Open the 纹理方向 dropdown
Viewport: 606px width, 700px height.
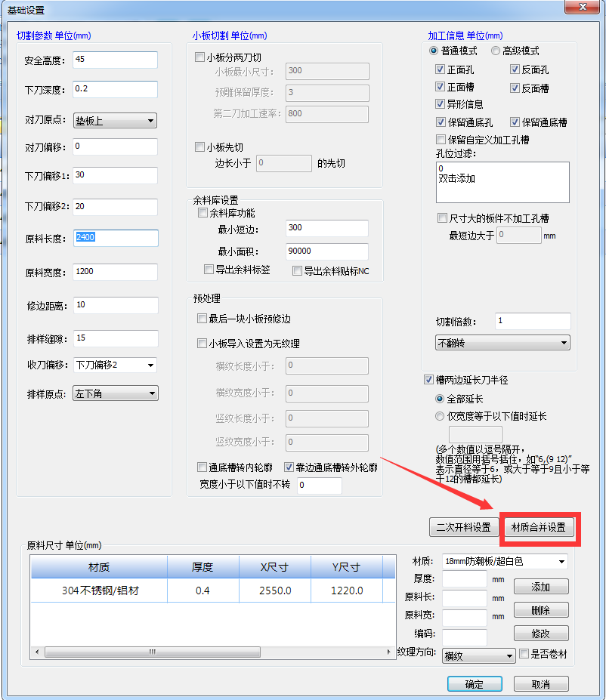pos(479,655)
